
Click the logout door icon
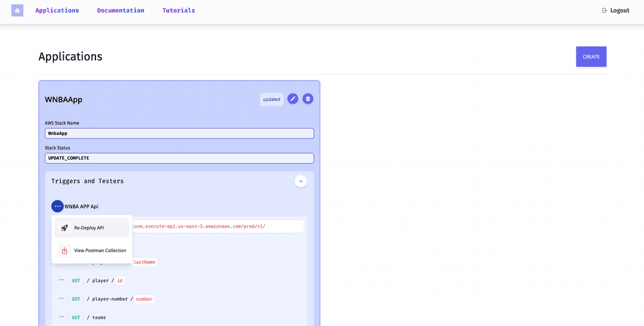pos(604,11)
